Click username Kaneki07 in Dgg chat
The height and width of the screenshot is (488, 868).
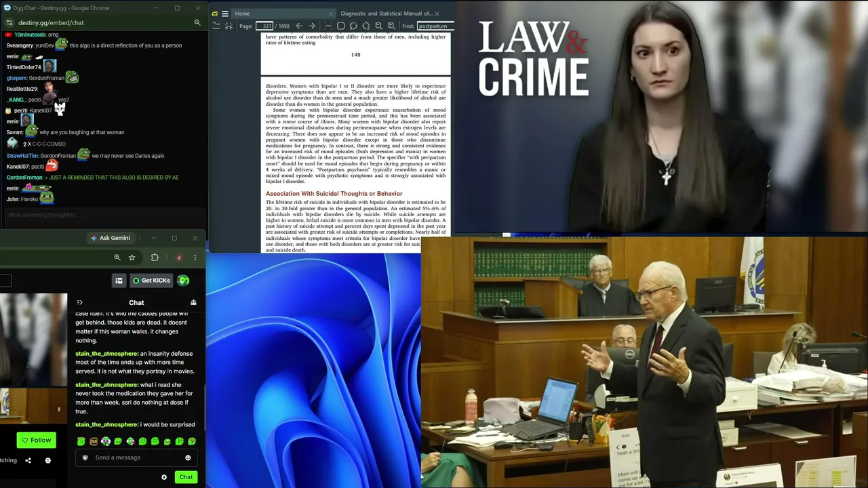point(18,167)
